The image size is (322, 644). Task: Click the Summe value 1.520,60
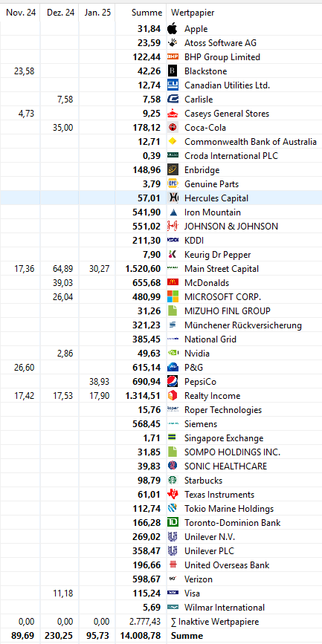(x=143, y=269)
